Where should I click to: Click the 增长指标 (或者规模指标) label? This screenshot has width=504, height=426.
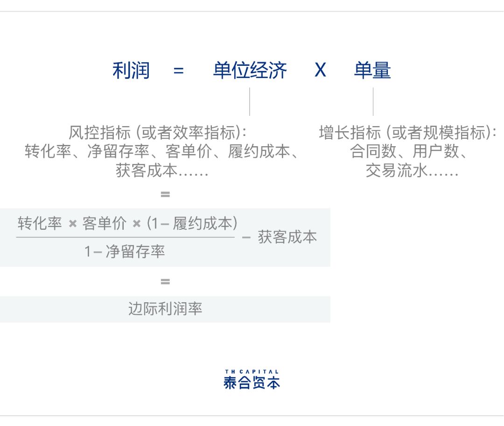point(407,132)
